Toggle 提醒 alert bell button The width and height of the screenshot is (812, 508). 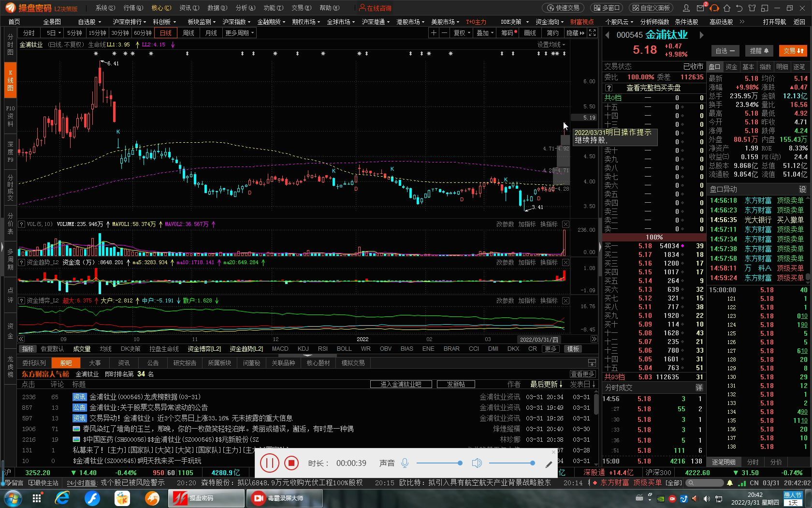pos(759,51)
